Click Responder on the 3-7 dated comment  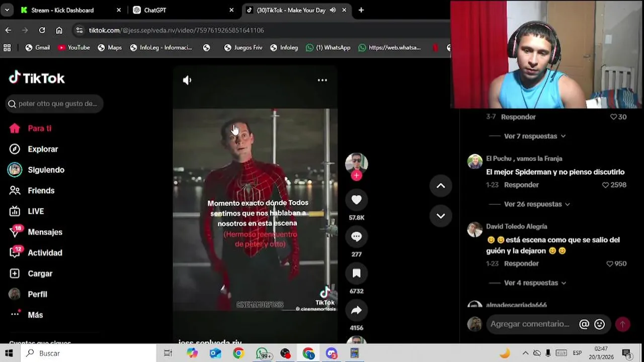point(518,117)
